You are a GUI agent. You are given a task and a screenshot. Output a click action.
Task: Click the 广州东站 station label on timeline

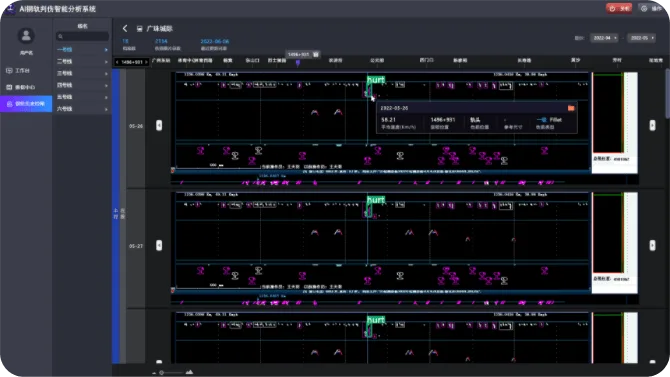click(x=161, y=61)
